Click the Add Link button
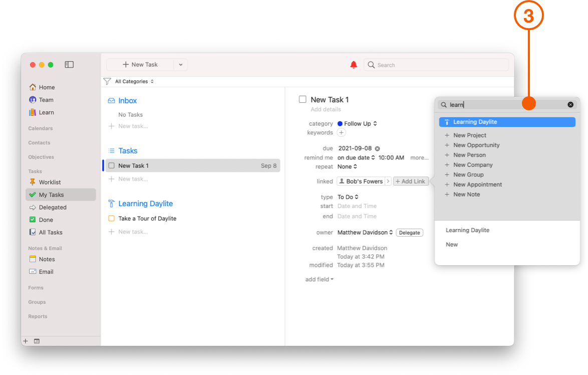Viewport: 588px width, 375px height. pos(411,181)
